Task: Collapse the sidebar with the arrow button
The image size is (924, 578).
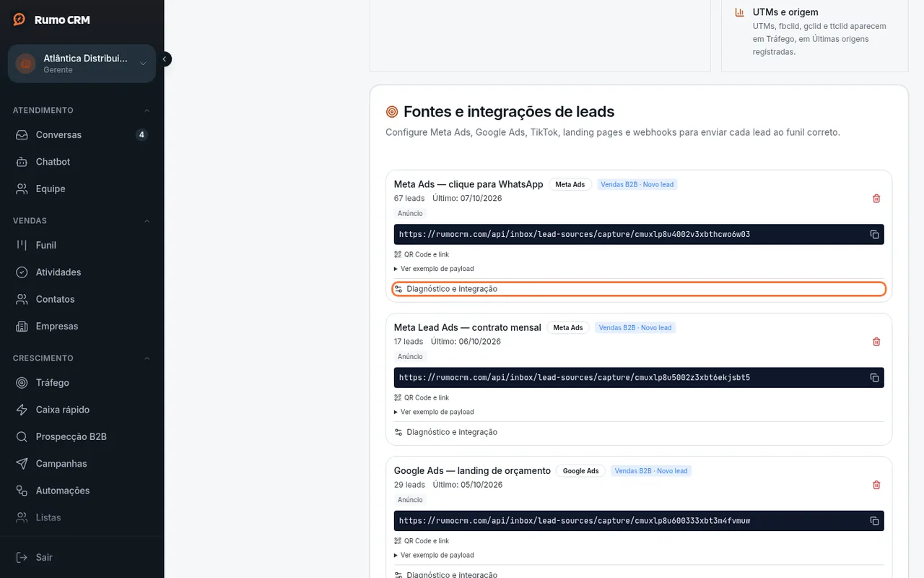Action: point(165,59)
